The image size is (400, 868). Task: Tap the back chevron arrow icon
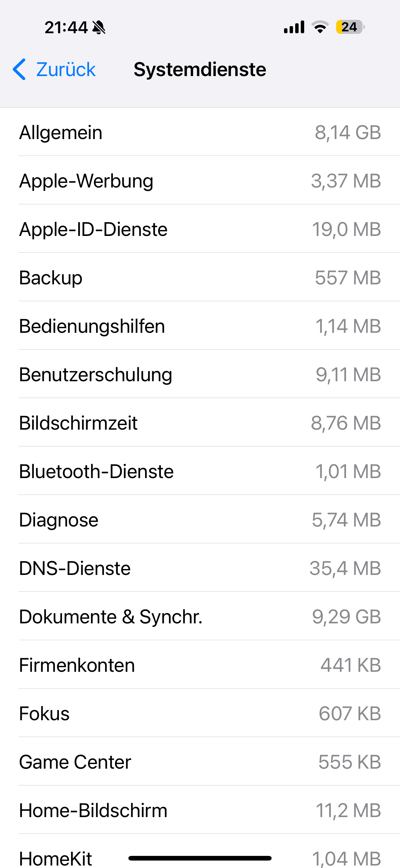click(19, 70)
